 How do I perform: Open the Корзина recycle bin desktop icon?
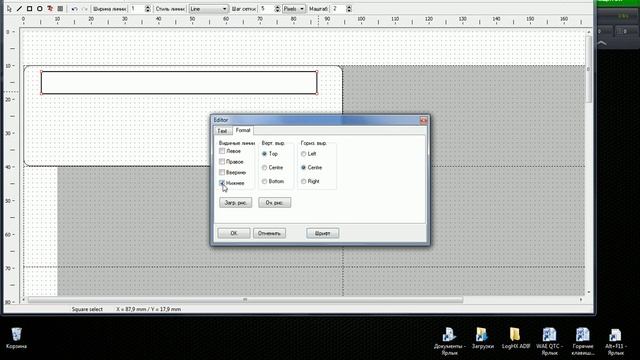point(16,338)
